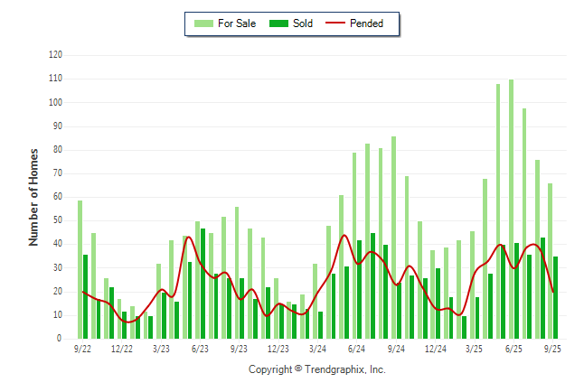Select the 6/23 x-axis date label

tap(201, 349)
